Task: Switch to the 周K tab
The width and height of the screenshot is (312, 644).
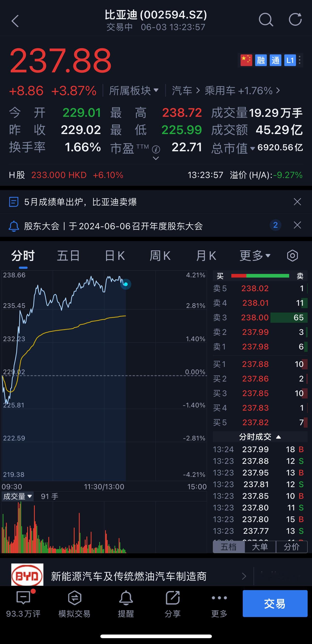Action: coord(160,255)
